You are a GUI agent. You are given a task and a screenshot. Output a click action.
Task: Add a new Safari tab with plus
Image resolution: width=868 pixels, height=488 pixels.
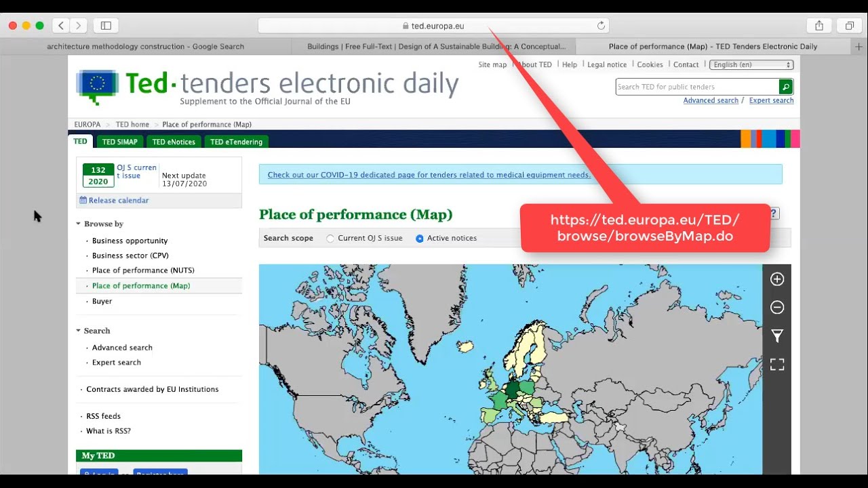coord(860,47)
